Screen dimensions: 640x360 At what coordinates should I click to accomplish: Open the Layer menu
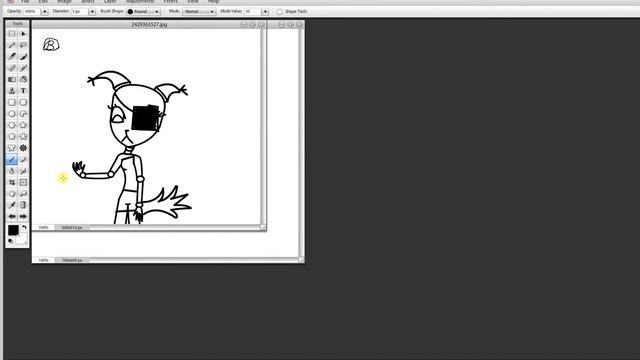tap(110, 2)
